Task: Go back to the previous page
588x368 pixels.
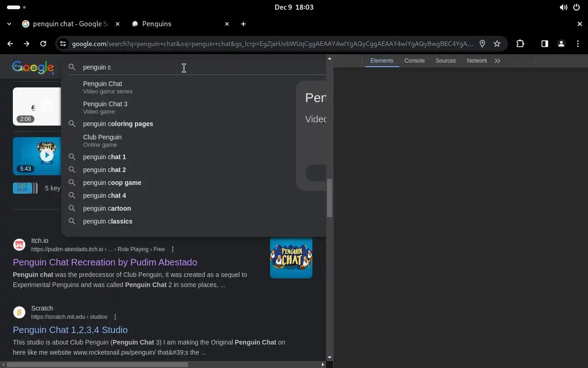Action: pyautogui.click(x=10, y=44)
